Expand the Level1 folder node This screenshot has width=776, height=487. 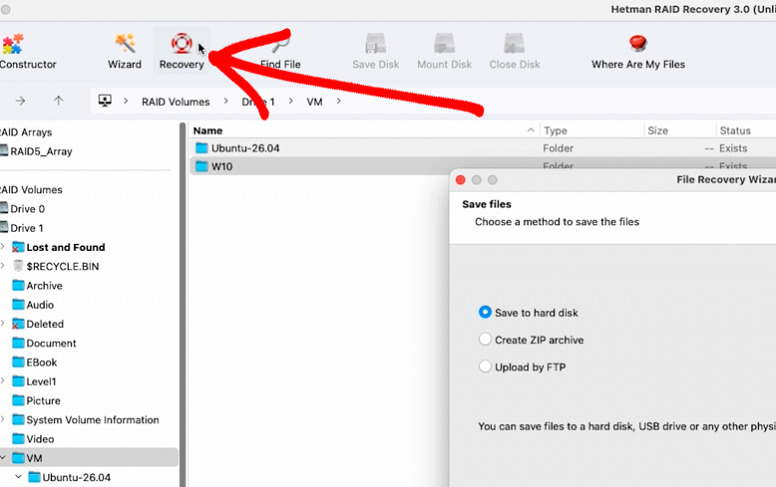click(x=3, y=381)
